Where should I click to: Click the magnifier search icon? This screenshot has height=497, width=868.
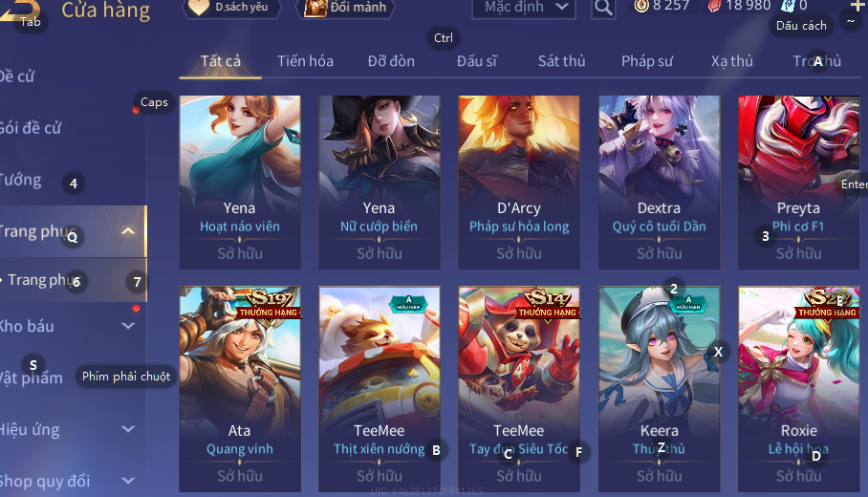603,8
